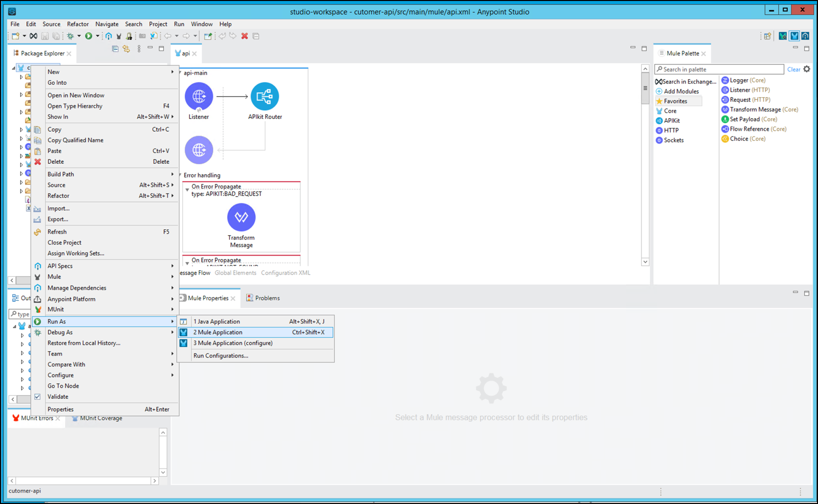Click Add Modules in Mule Palette
This screenshot has height=504, width=818.
tap(677, 91)
